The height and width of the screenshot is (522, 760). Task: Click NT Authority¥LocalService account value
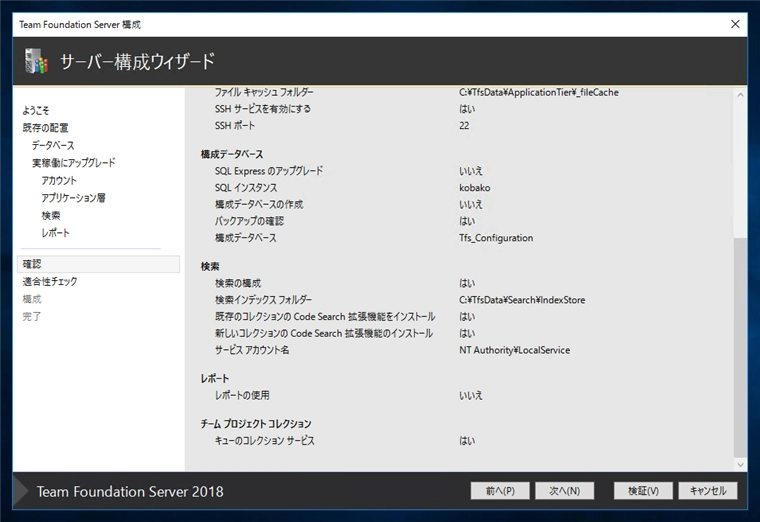(514, 350)
